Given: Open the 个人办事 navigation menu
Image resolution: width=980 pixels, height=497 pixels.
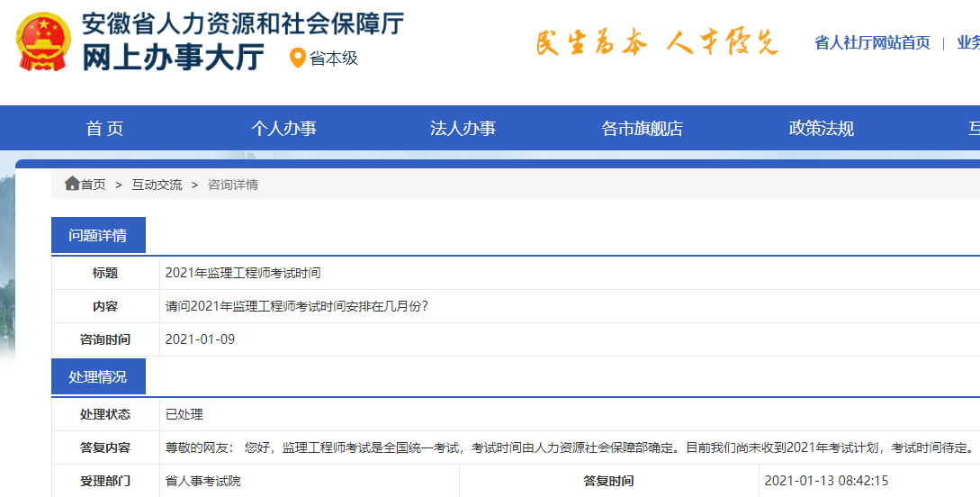Looking at the screenshot, I should pyautogui.click(x=283, y=129).
